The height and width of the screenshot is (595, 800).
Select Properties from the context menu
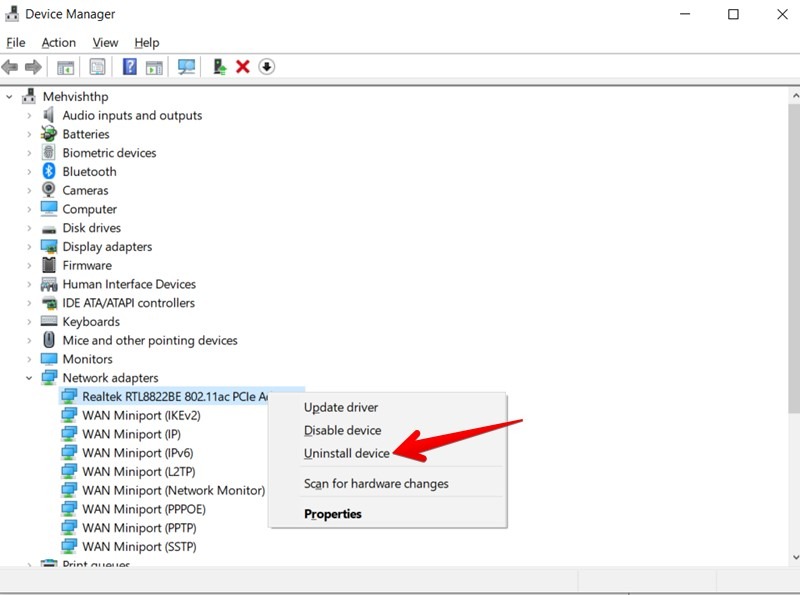click(333, 513)
